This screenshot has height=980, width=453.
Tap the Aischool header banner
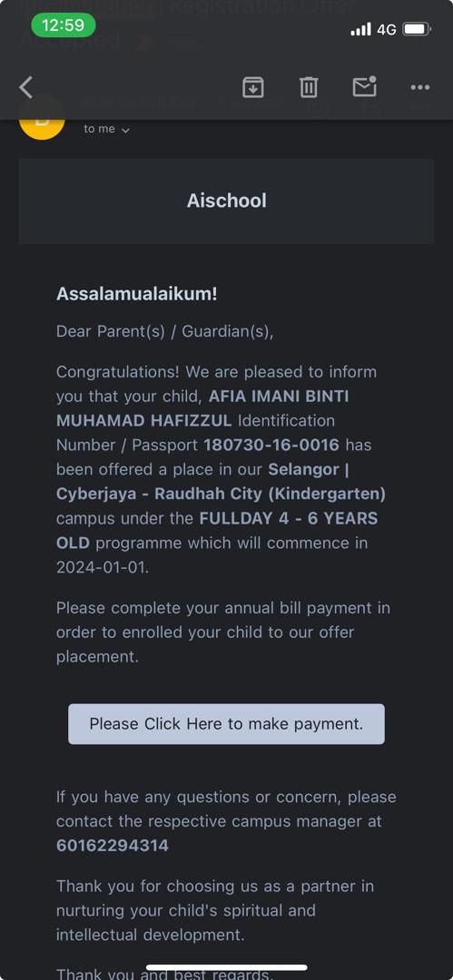(x=227, y=201)
